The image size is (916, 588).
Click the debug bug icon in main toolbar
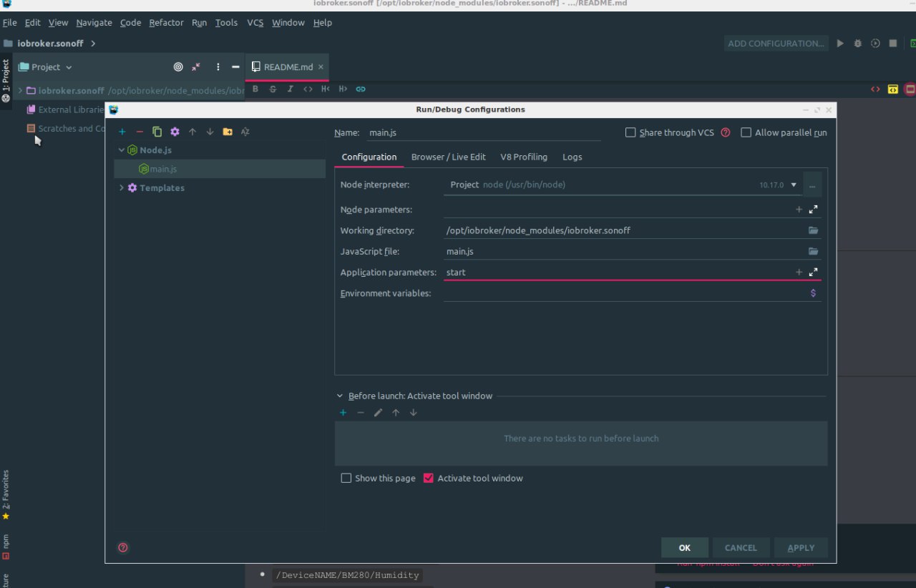click(x=858, y=44)
